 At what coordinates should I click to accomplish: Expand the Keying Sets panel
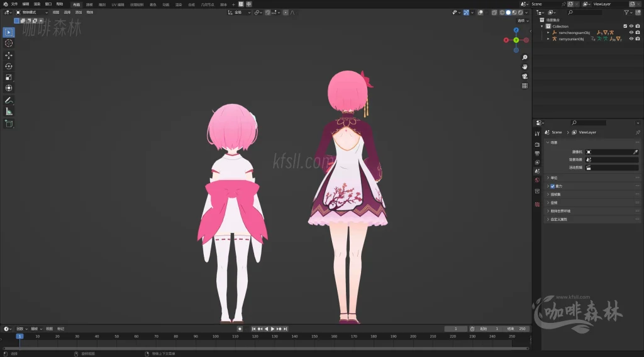[592, 194]
